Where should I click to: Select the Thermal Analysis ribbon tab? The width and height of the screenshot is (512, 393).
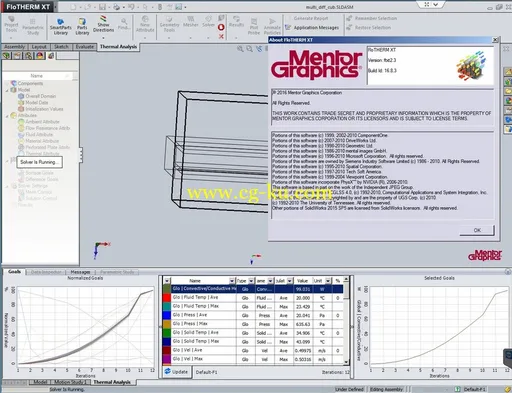[118, 47]
